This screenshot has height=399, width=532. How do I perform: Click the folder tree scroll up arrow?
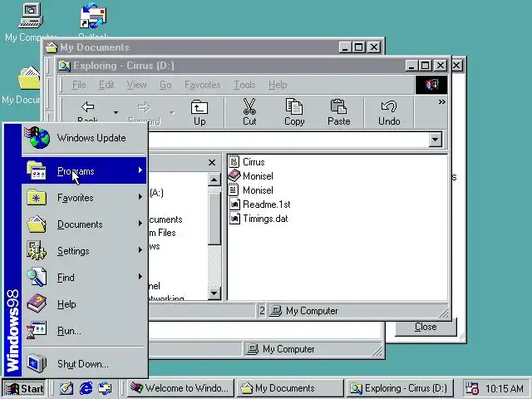coord(214,180)
